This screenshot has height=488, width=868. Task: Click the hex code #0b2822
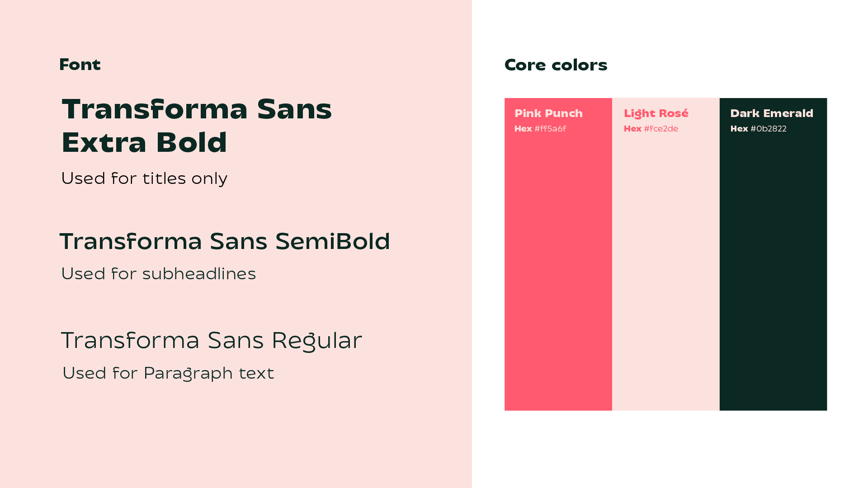pyautogui.click(x=769, y=129)
